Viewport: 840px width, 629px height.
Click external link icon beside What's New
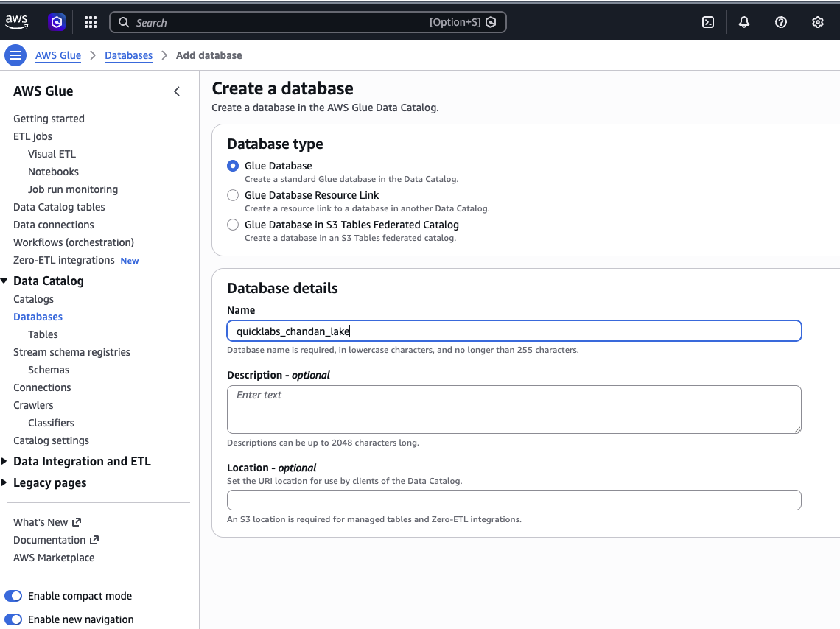tap(77, 522)
